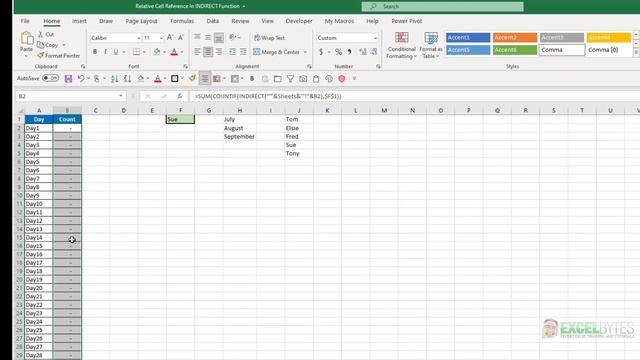
Task: Click the Name Box showing B2
Action: point(70,96)
